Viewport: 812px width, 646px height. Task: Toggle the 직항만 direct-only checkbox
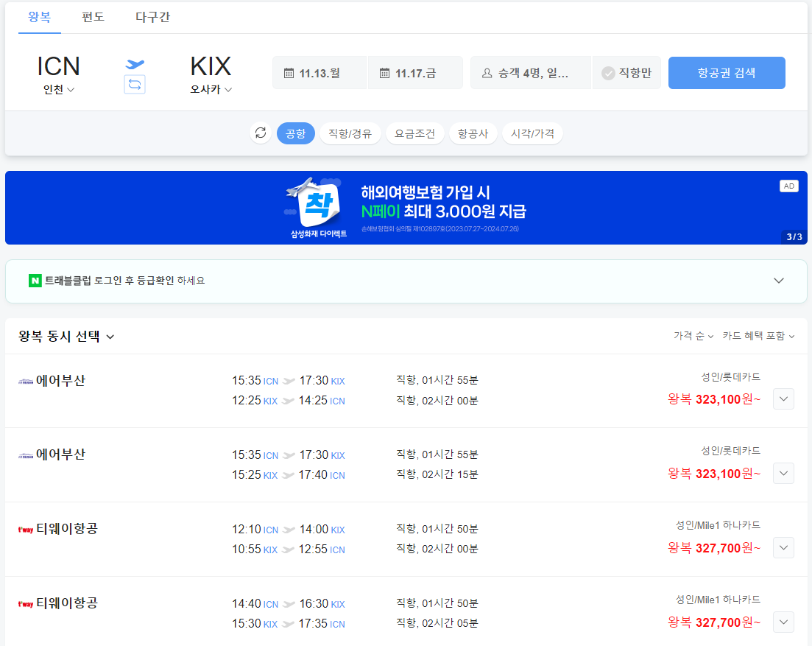[x=608, y=73]
